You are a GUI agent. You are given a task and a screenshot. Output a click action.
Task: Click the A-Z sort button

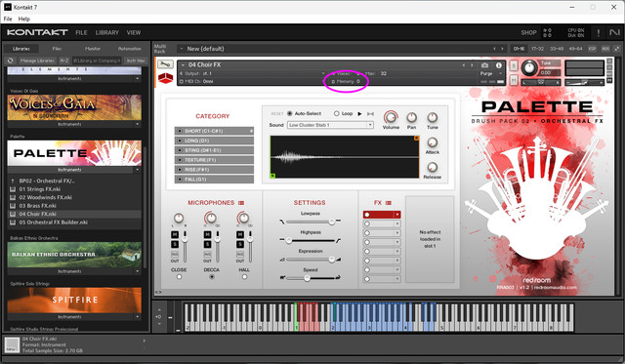(64, 61)
